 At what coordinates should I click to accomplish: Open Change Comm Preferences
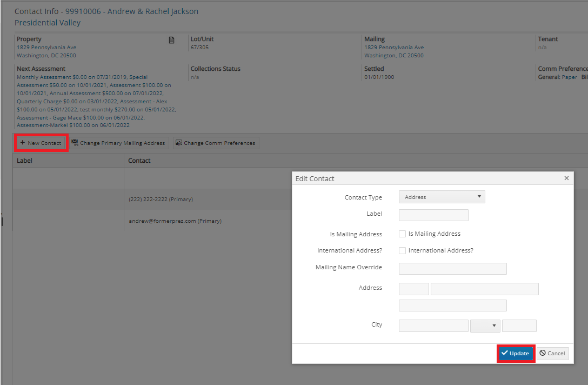click(216, 143)
